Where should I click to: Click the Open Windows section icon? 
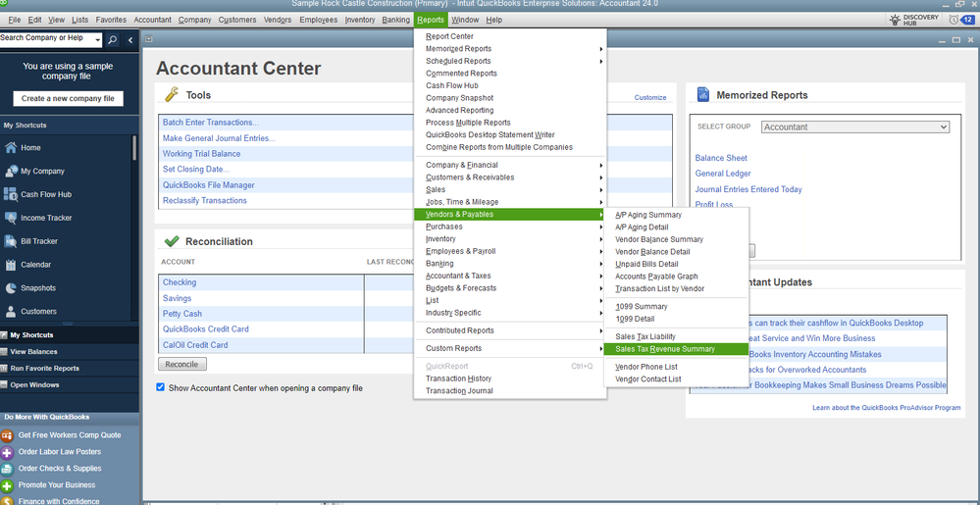click(4, 385)
